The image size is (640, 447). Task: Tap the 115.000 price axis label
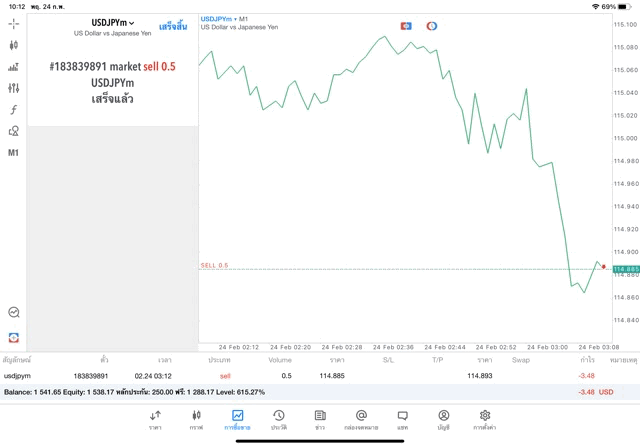tap(626, 138)
